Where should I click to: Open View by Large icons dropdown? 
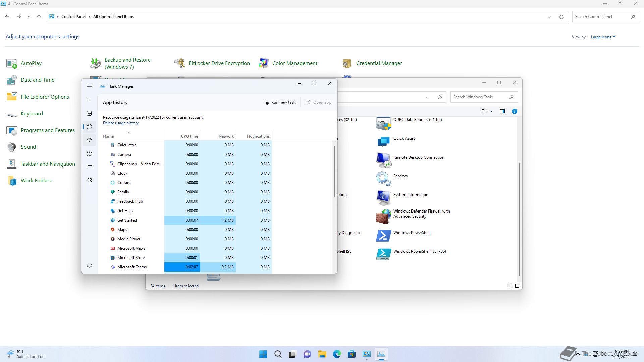(603, 37)
